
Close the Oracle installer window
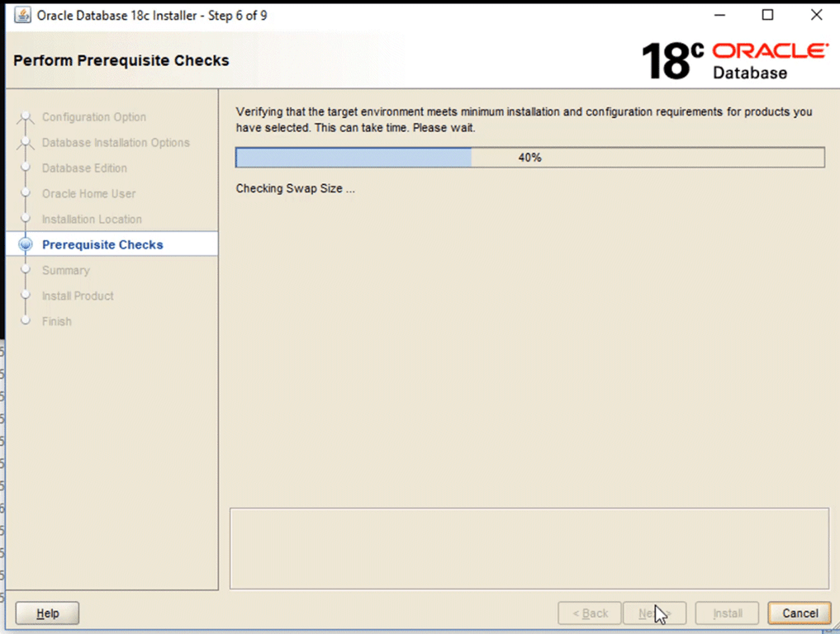(x=816, y=15)
